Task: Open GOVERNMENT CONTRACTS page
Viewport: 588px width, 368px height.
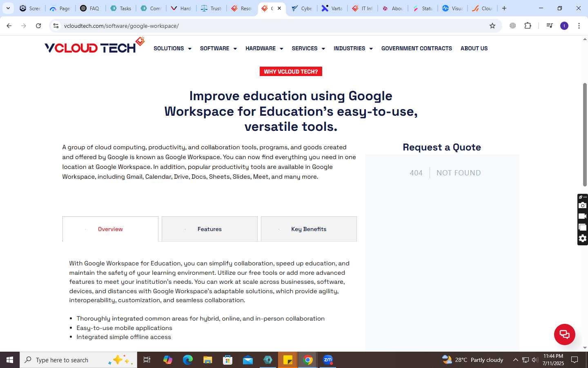Action: pyautogui.click(x=416, y=48)
